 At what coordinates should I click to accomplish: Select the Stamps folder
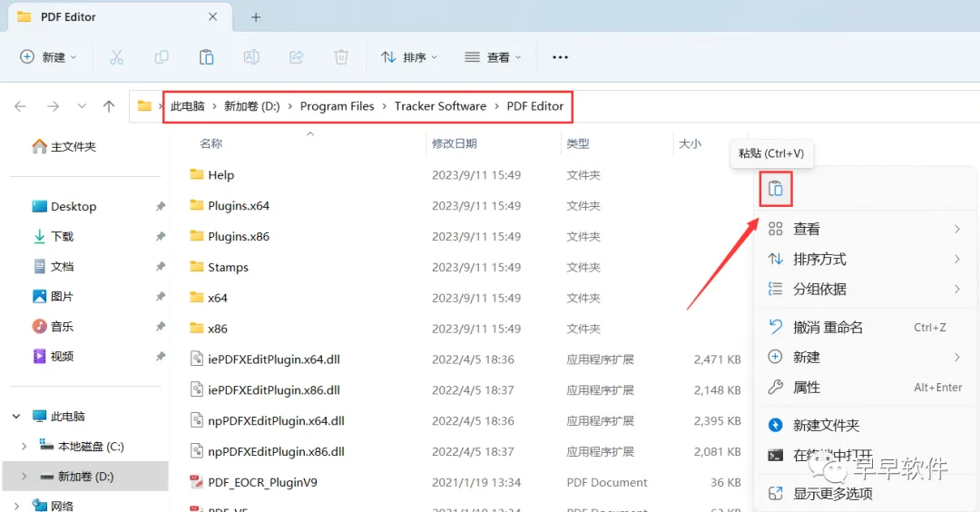coord(219,267)
